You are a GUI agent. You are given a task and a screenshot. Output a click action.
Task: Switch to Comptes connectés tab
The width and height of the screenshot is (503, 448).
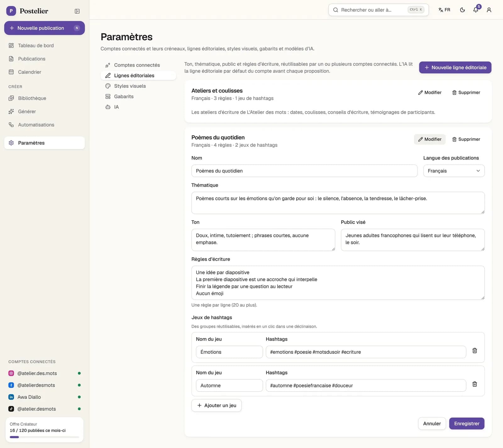138,65
